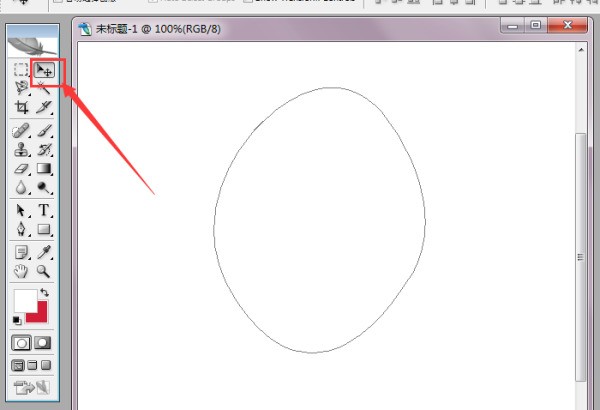The width and height of the screenshot is (600, 410).
Task: Select the Slice tool
Action: coord(44,107)
